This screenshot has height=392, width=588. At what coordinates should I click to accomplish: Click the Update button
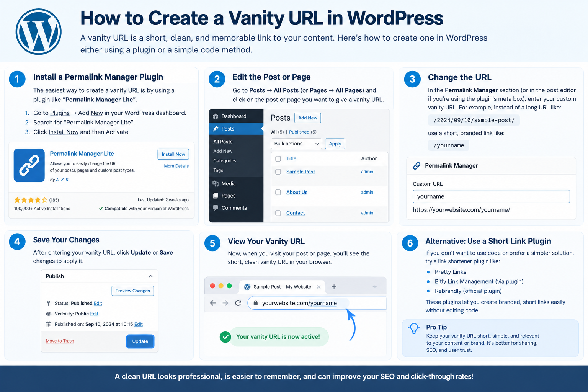click(x=140, y=341)
